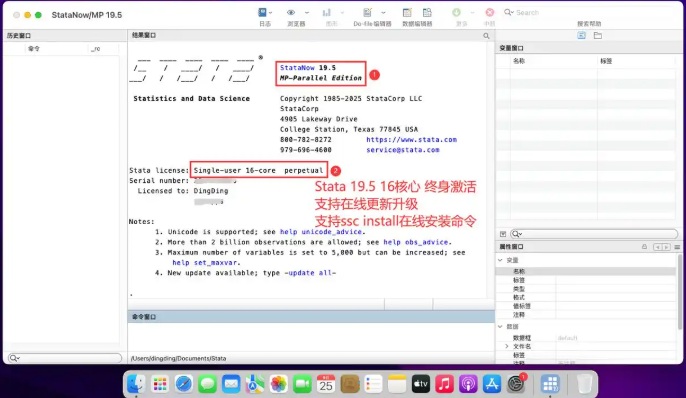
Task: Click the Search help field in toolbar
Action: click(x=588, y=13)
